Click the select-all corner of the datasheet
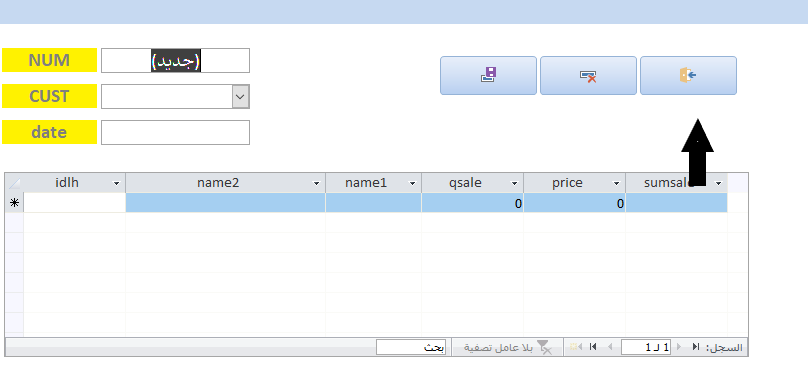 click(x=14, y=183)
